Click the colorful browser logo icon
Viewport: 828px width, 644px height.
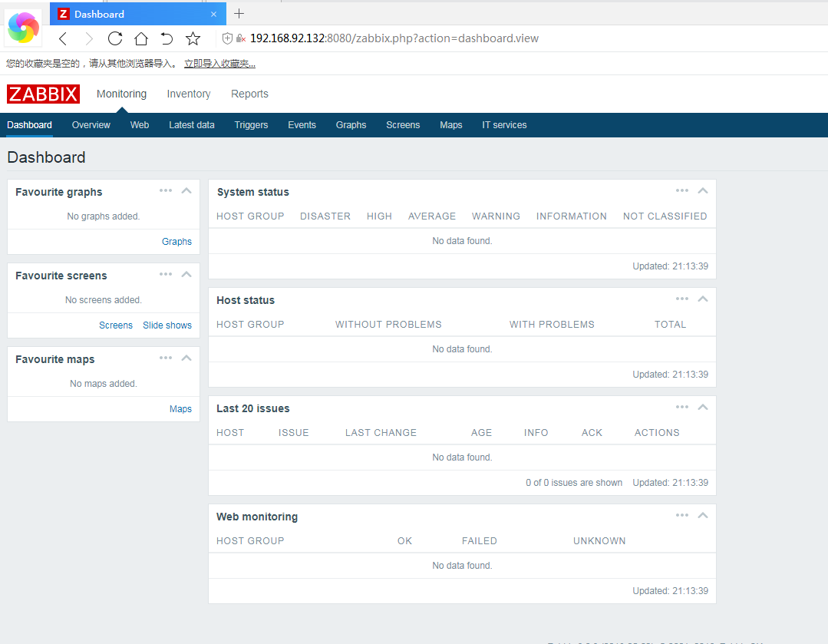[x=24, y=27]
